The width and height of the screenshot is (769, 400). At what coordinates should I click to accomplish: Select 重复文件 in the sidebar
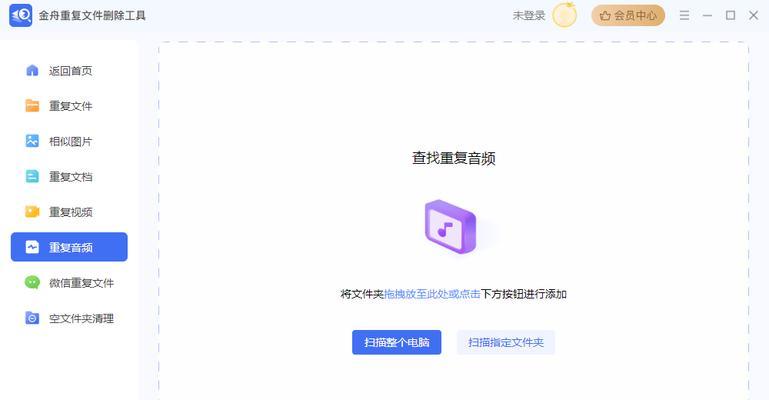click(x=69, y=106)
